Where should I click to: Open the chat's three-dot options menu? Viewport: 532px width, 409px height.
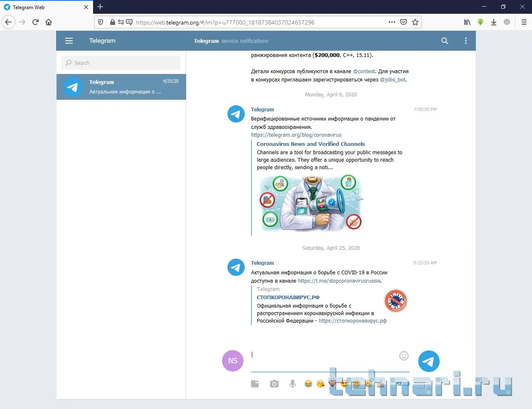point(465,41)
